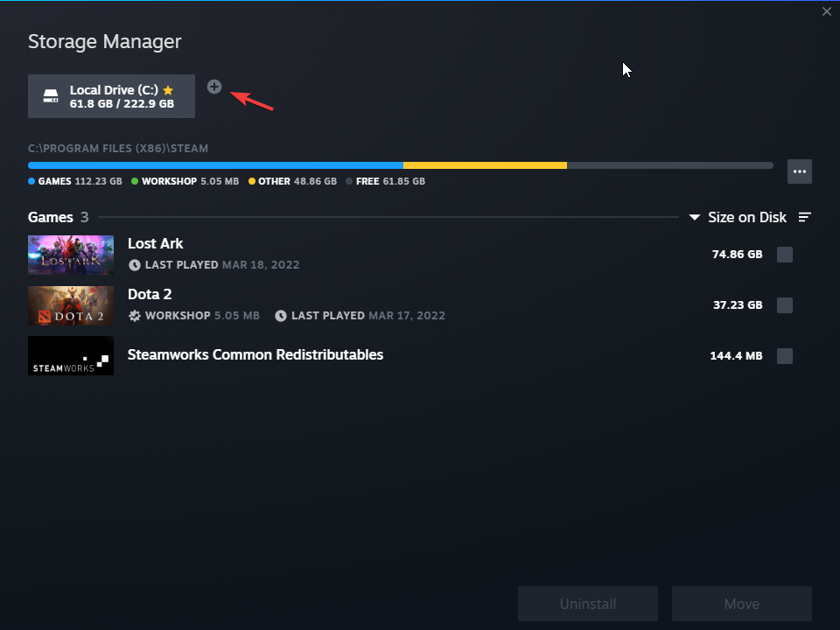Click the green WORKSHOP legend dot
Image resolution: width=840 pixels, height=630 pixels.
coord(135,181)
